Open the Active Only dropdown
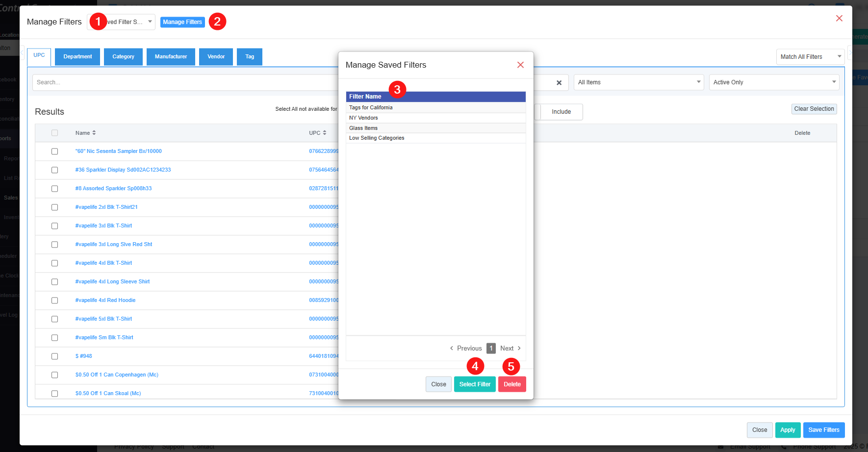The width and height of the screenshot is (868, 452). tap(774, 82)
